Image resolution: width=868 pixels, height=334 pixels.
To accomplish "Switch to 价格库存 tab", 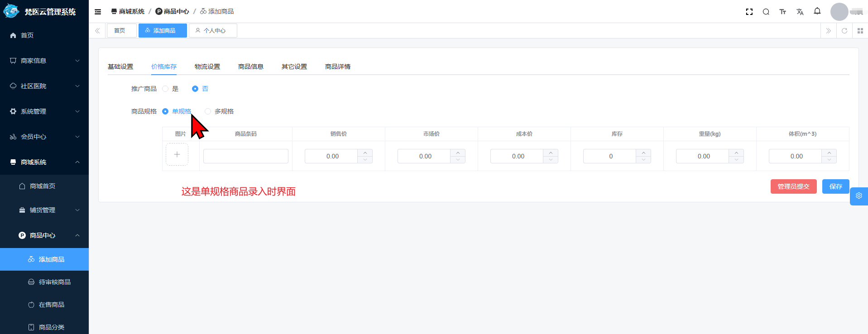I will tap(164, 67).
